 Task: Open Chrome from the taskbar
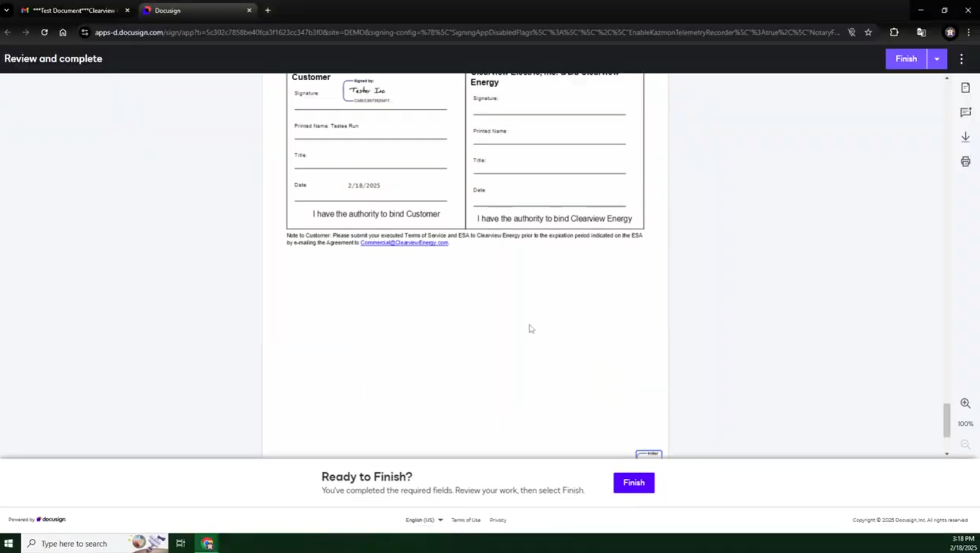(207, 543)
